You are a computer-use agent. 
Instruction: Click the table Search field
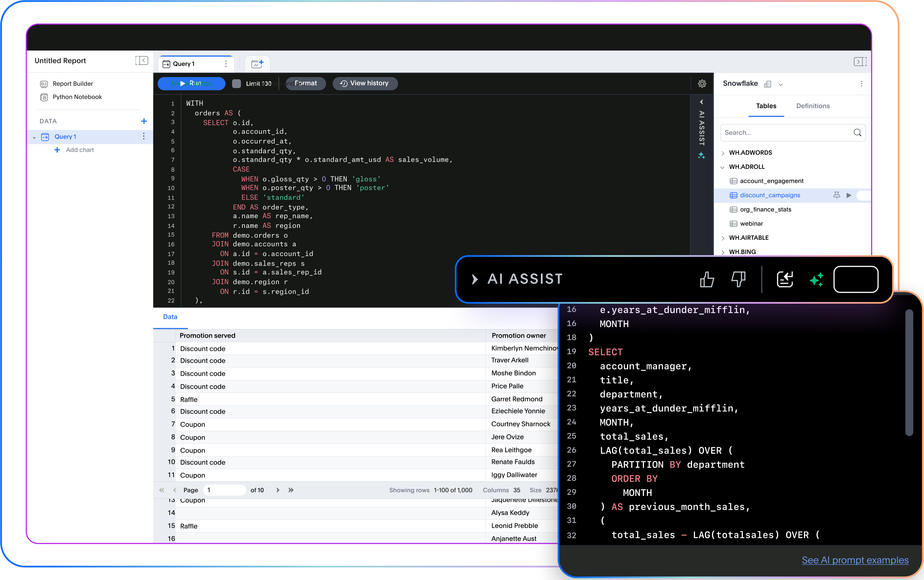click(787, 132)
